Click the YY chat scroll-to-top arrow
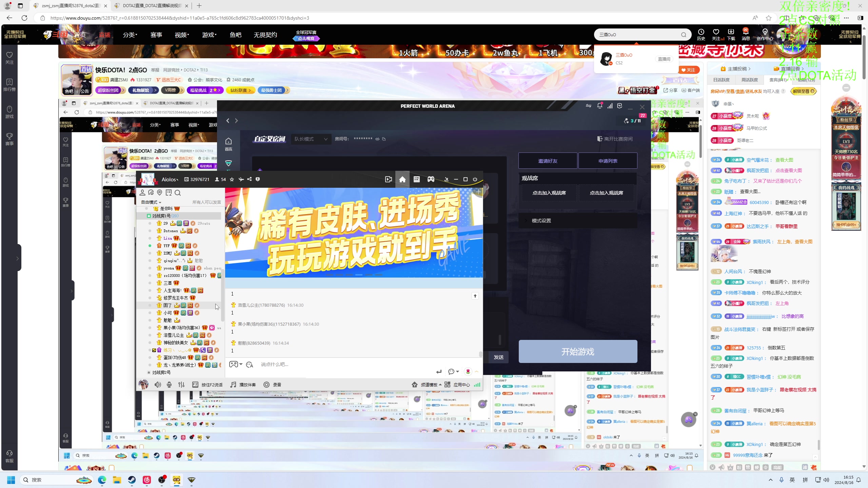Screen dimensions: 868x488 (x=475, y=296)
